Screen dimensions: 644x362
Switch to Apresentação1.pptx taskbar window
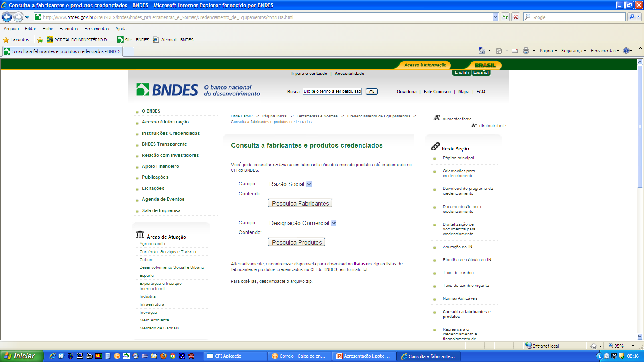tap(364, 356)
